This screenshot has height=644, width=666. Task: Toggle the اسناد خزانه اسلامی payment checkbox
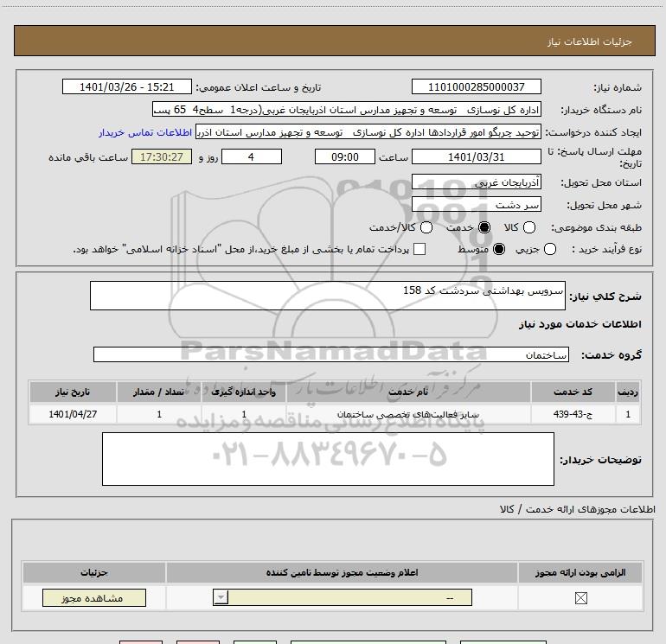coord(419,249)
